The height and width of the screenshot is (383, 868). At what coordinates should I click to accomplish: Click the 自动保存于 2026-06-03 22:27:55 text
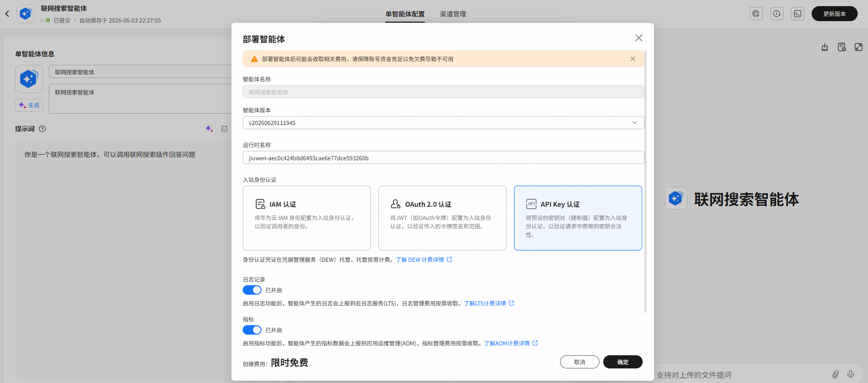[x=120, y=20]
